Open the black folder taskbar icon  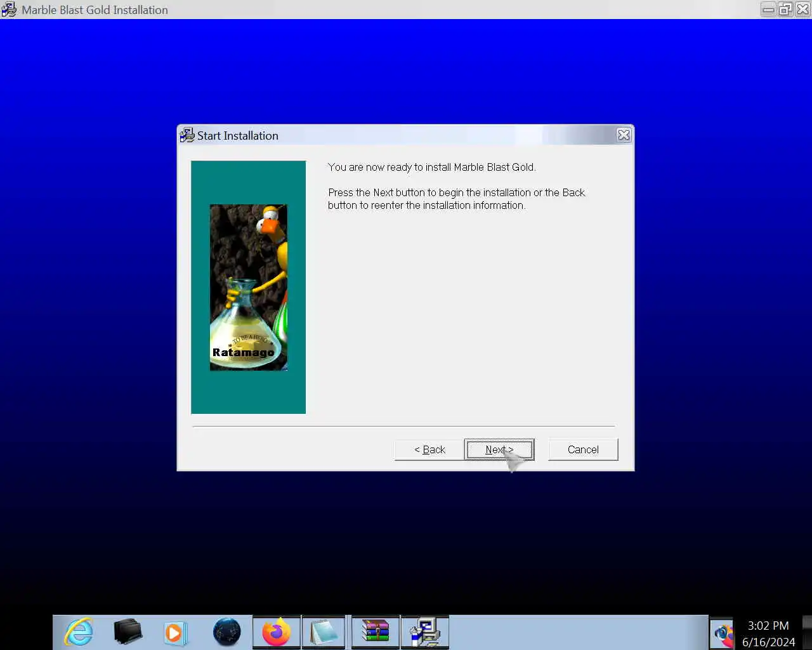pos(128,632)
